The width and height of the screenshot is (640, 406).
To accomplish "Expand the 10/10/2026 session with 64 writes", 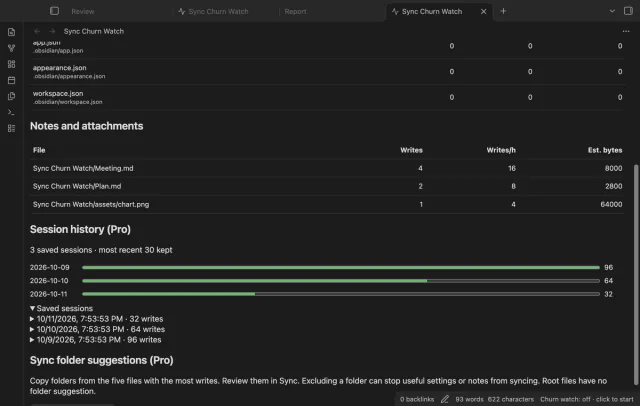I will click(x=97, y=329).
